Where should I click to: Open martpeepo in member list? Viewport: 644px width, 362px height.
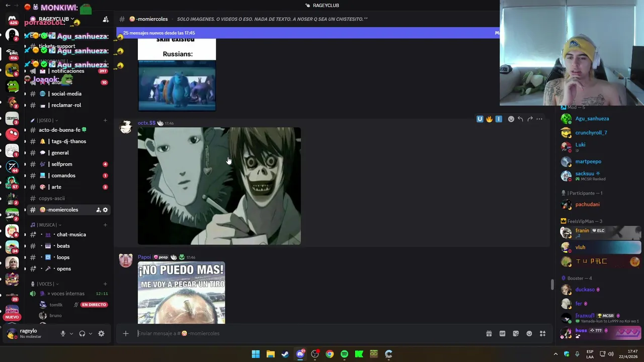(x=588, y=161)
